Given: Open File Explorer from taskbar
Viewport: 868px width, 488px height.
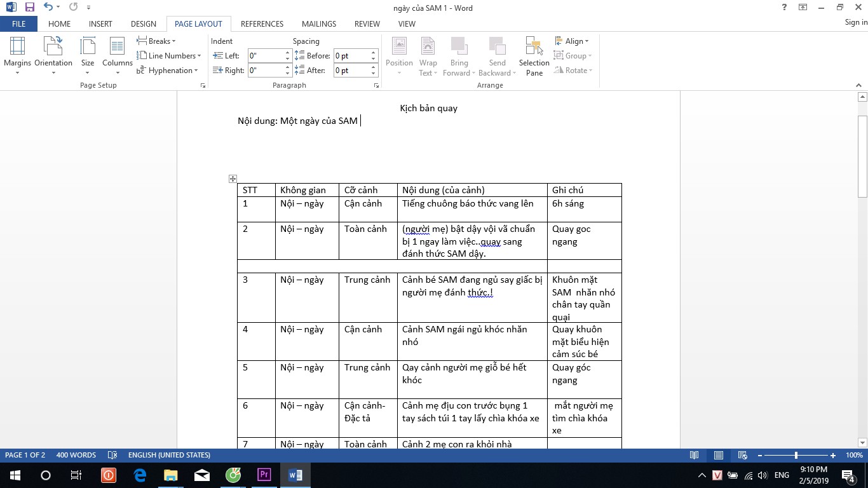Looking at the screenshot, I should (x=171, y=475).
